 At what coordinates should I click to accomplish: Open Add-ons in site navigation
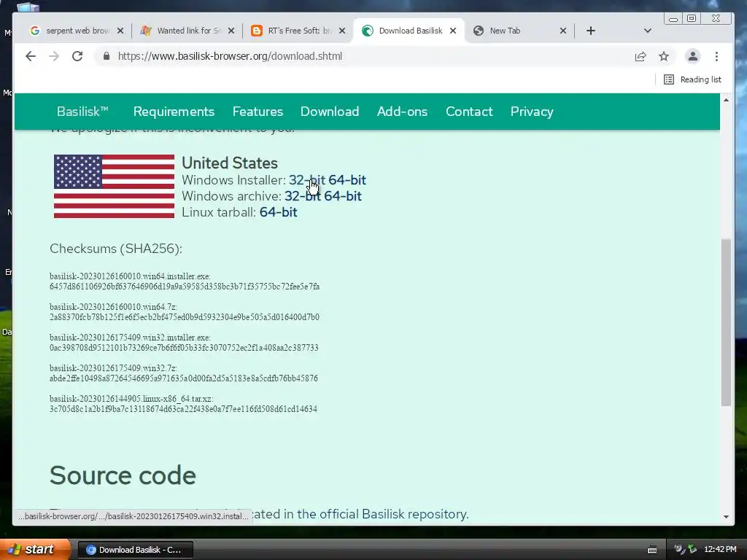(x=402, y=112)
